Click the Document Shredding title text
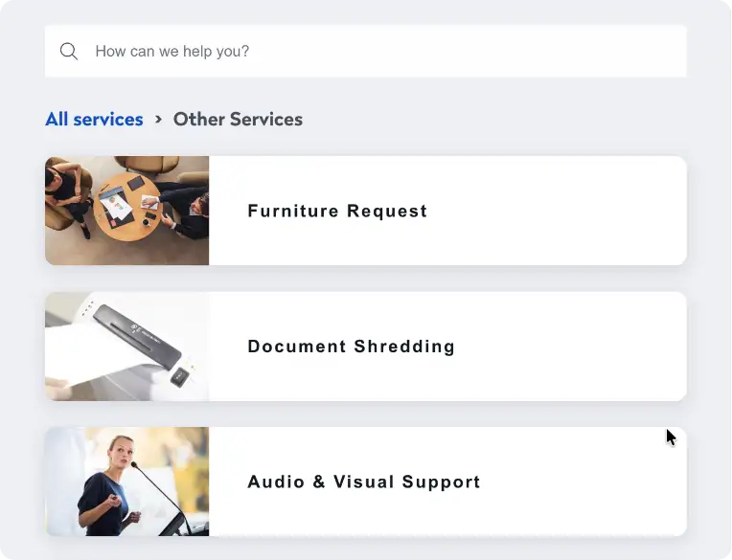 (x=351, y=347)
